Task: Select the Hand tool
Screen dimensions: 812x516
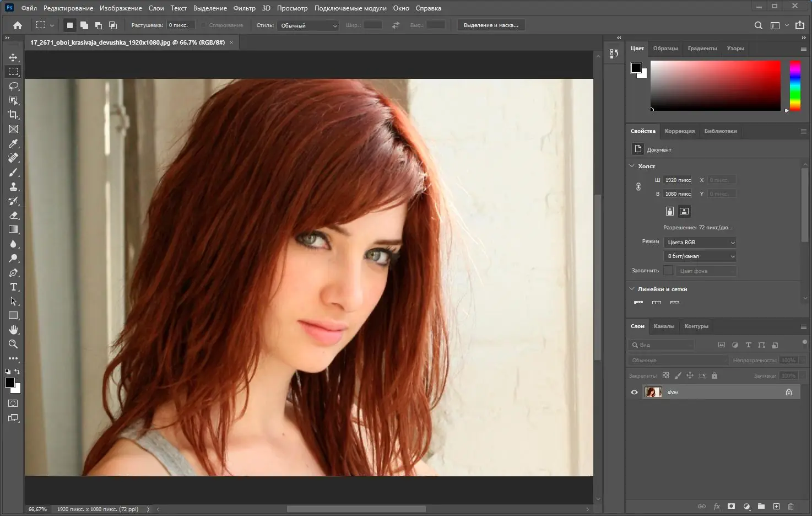Action: click(x=13, y=330)
